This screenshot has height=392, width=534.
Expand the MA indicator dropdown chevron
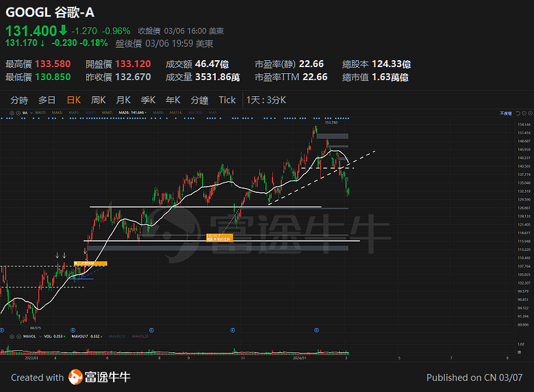(x=31, y=113)
